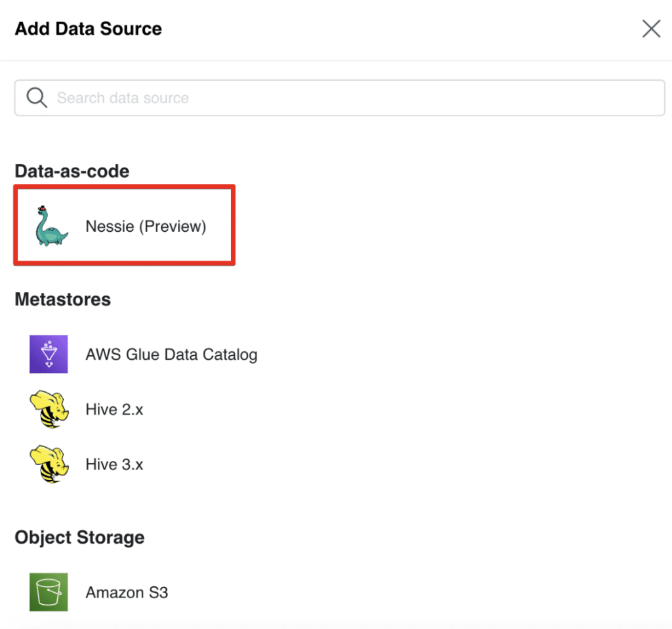The image size is (672, 629).
Task: Click the Metastores section heading
Action: point(63,299)
